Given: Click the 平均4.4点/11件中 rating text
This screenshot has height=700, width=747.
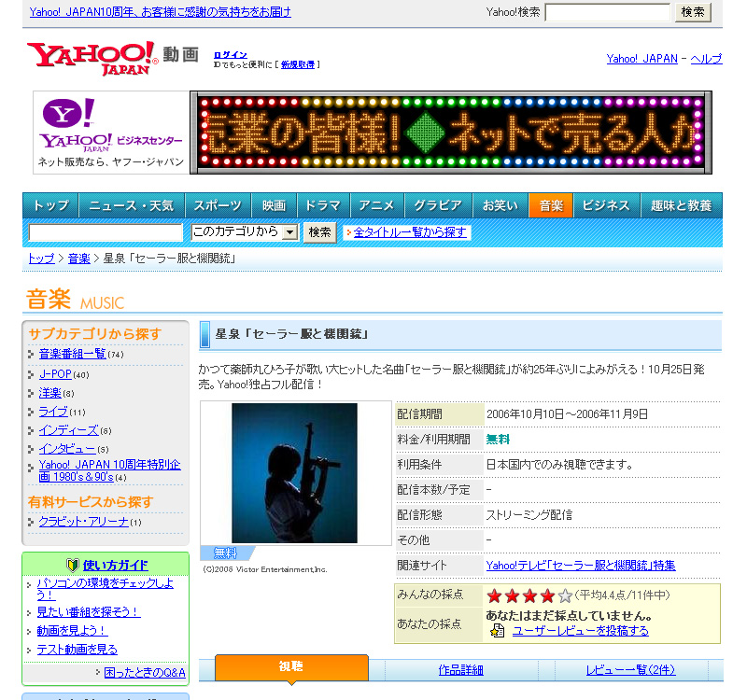Looking at the screenshot, I should 622,595.
